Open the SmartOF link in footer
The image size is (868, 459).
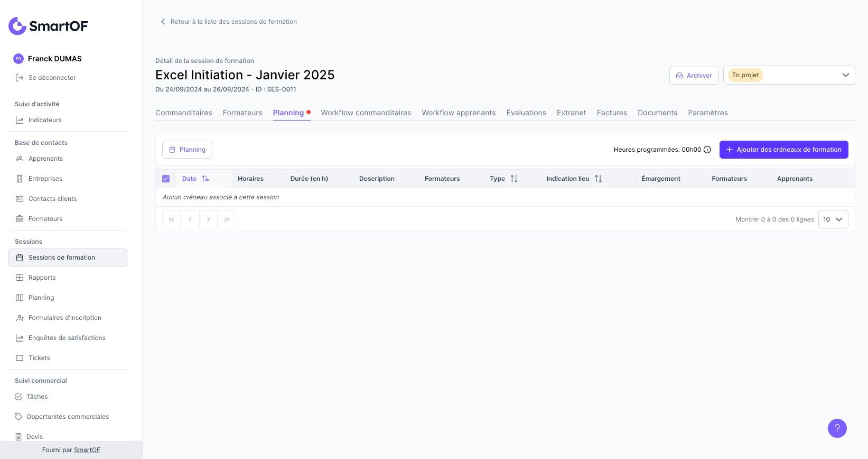coord(87,450)
